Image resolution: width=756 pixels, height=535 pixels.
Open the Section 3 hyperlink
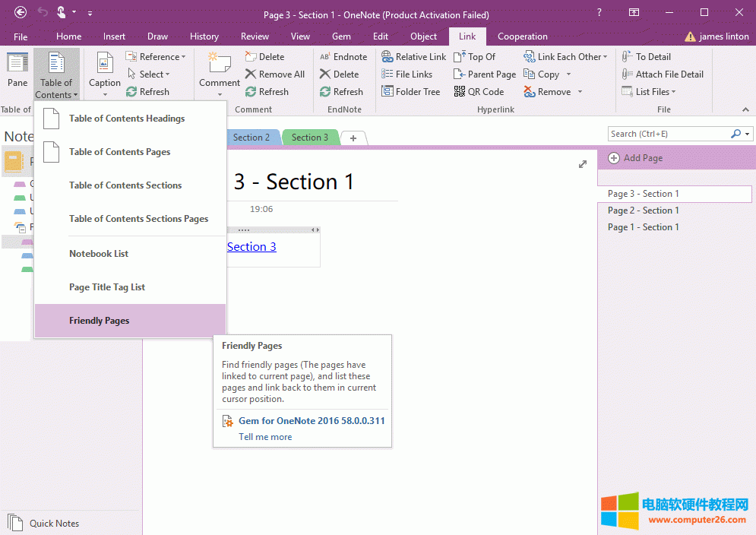(x=251, y=247)
